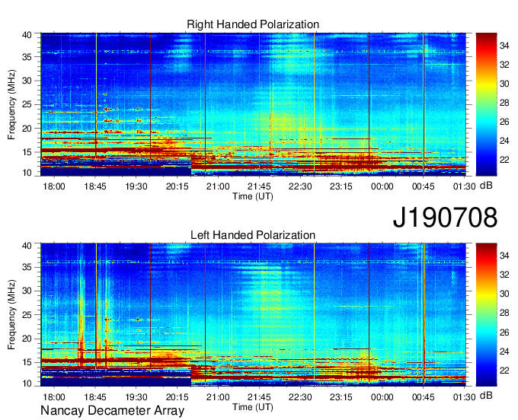
Task: Click dB unit beside Left Handed colorbar
Action: (x=486, y=396)
